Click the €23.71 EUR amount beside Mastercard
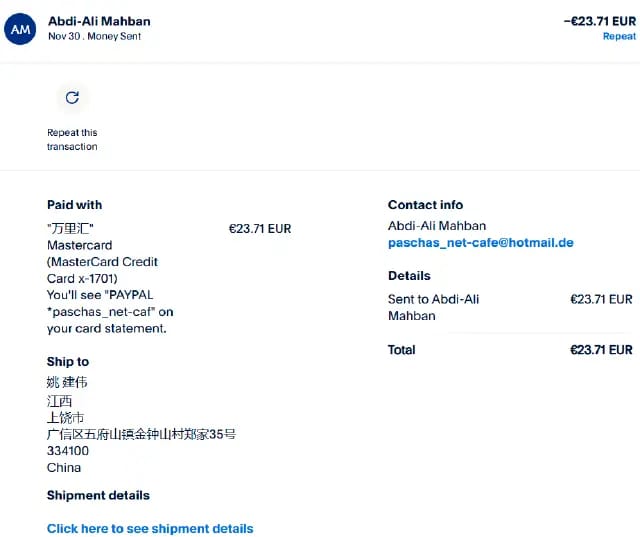 260,229
